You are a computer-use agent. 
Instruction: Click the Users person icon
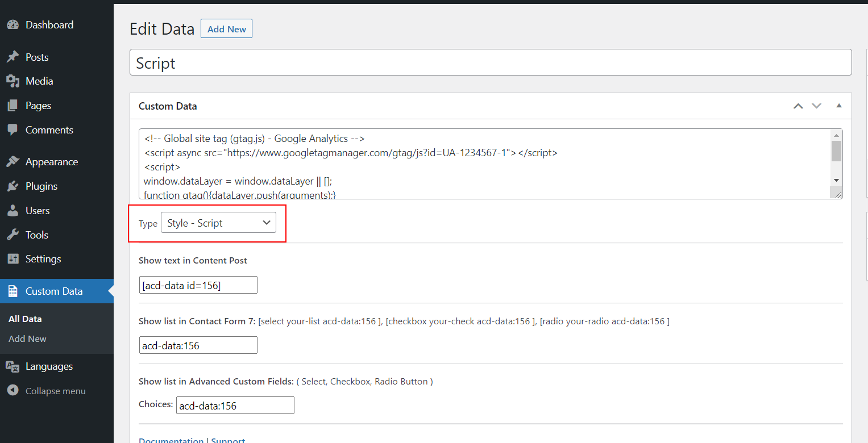coord(13,211)
